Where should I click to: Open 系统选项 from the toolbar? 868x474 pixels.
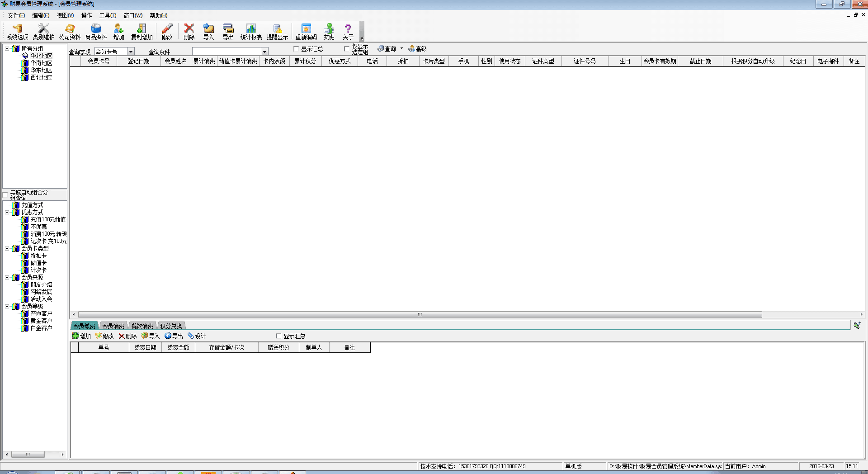pos(17,32)
